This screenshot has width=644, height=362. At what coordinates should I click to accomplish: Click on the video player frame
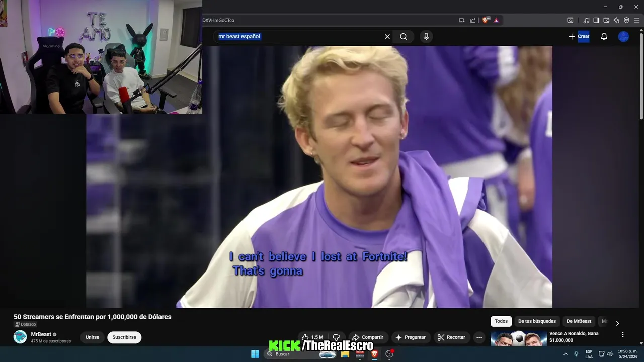click(319, 177)
